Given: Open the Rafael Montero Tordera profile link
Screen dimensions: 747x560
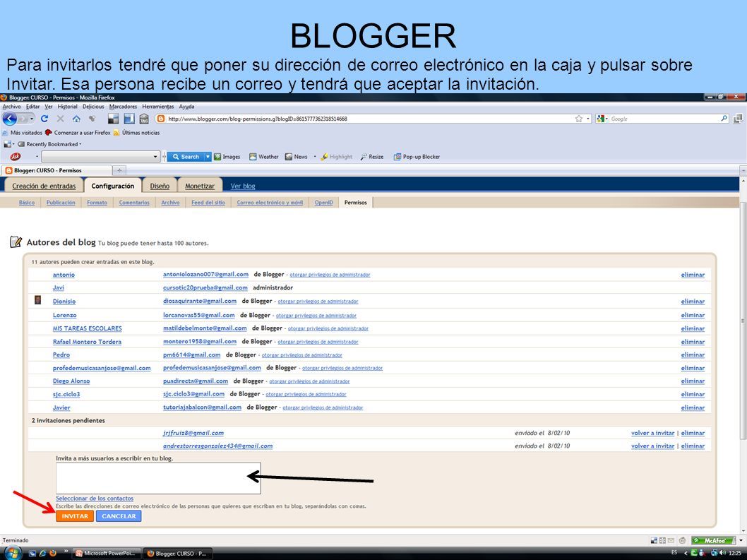Looking at the screenshot, I should pyautogui.click(x=87, y=342).
